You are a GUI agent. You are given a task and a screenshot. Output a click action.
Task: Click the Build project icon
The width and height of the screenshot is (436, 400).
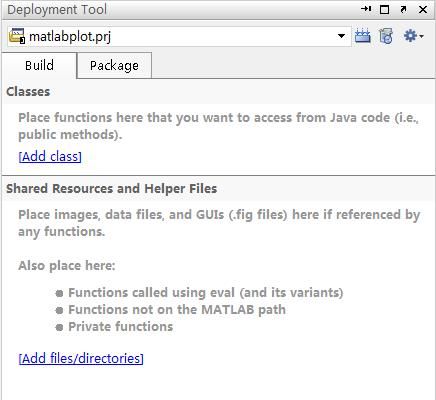point(362,36)
